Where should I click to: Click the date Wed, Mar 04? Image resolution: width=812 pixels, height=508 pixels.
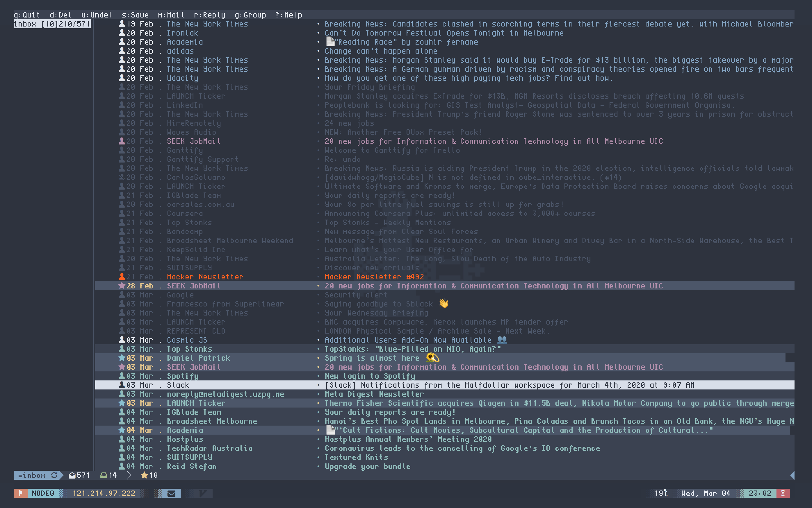click(x=706, y=493)
